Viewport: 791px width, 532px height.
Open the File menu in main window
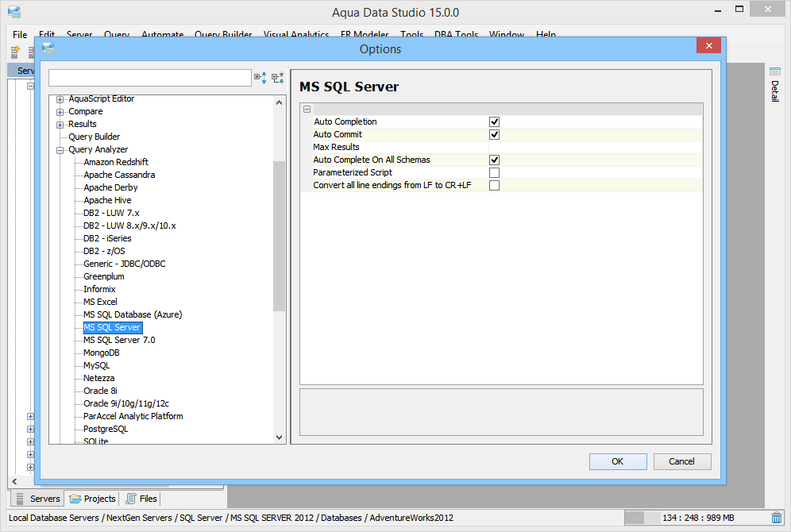click(x=20, y=34)
